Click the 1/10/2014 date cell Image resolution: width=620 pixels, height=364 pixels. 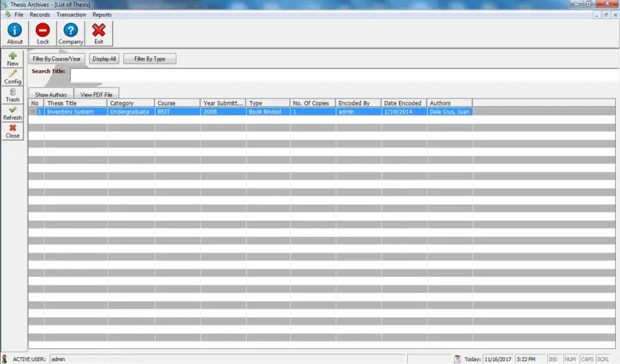point(404,111)
